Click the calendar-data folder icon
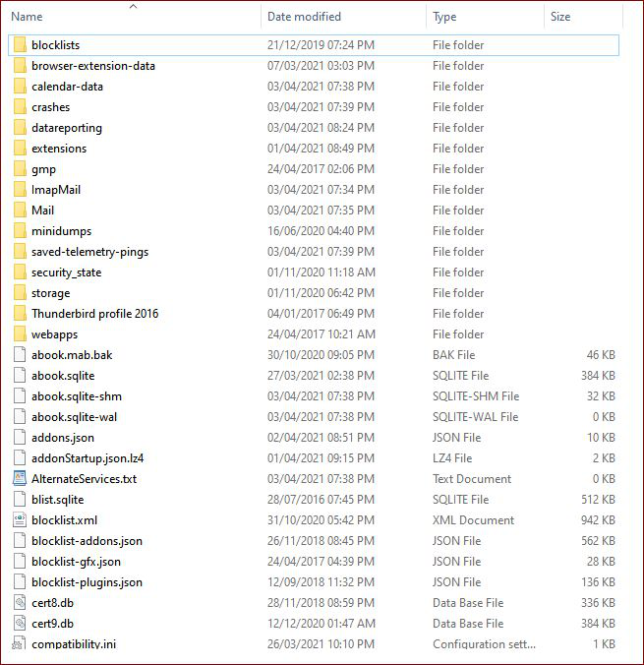This screenshot has height=665, width=644. pyautogui.click(x=20, y=87)
